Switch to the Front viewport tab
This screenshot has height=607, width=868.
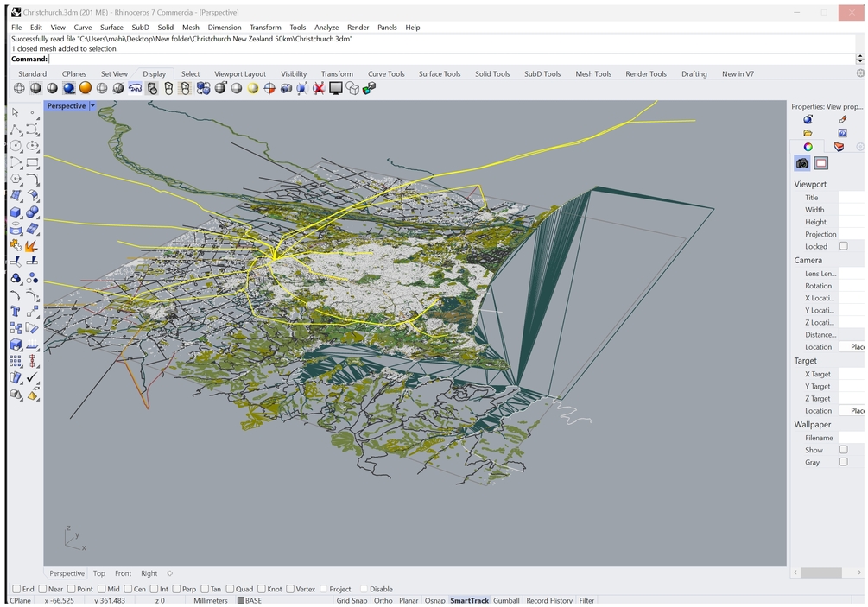coord(123,573)
